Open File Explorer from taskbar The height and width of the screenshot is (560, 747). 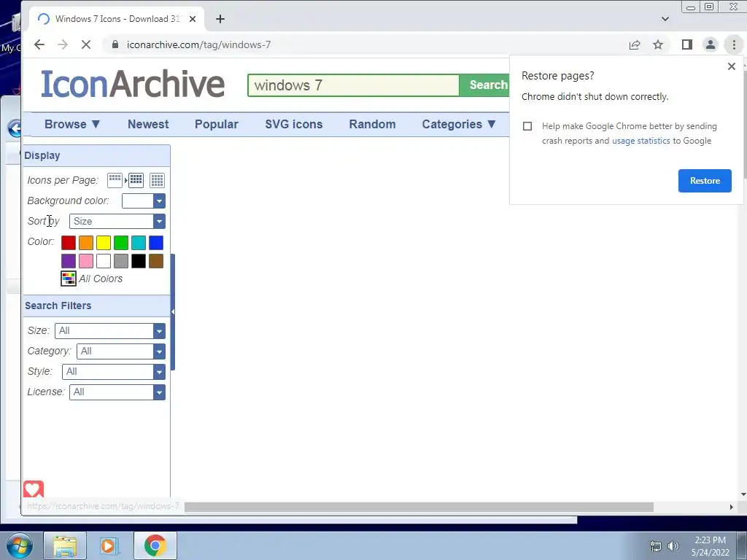point(65,545)
